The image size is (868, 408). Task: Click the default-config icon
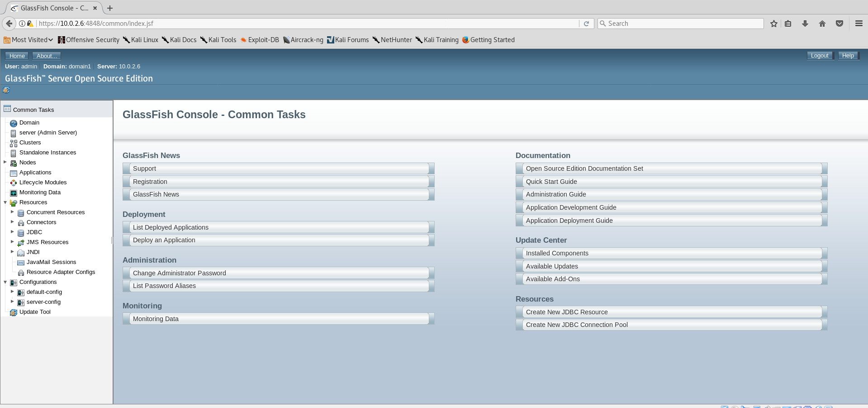tap(21, 293)
